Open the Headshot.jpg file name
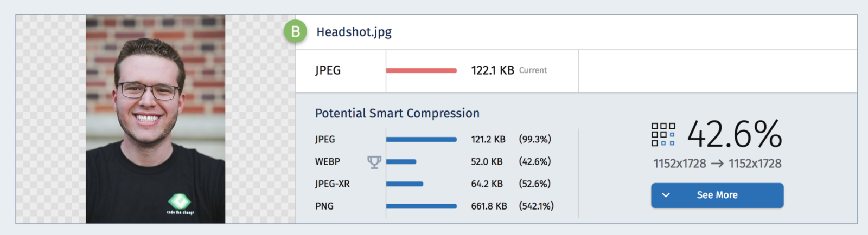Screen dimensions: 868x235 point(354,32)
